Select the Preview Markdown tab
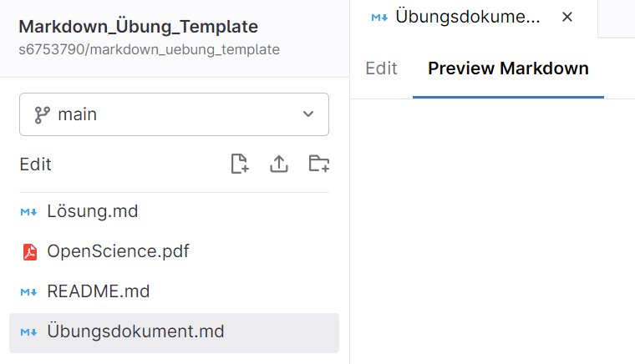The height and width of the screenshot is (364, 635). (x=508, y=68)
